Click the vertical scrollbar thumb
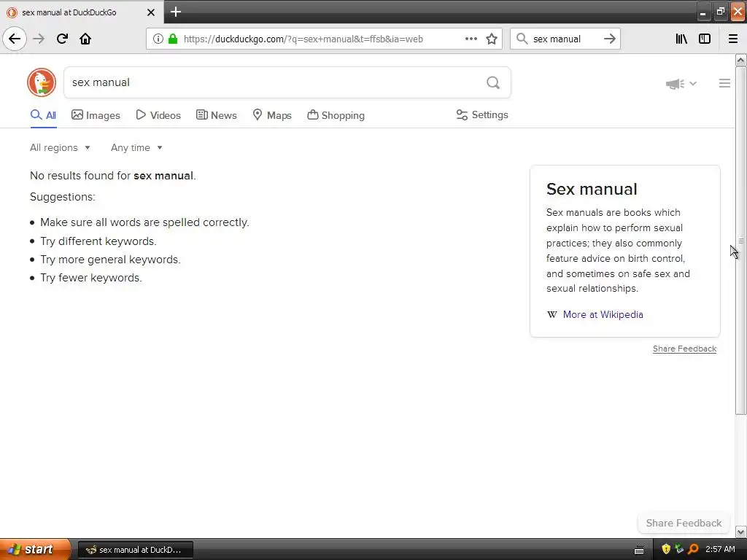The image size is (747, 560). coord(740,241)
